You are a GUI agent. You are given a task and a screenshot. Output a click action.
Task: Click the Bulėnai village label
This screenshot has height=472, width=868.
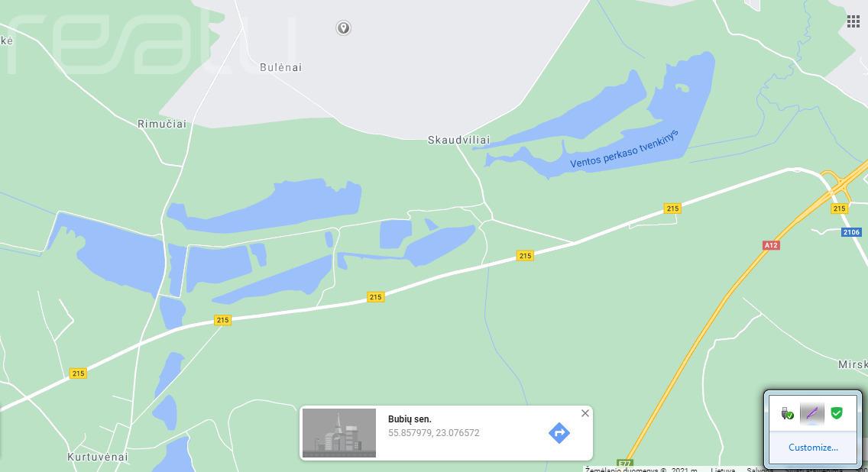(280, 67)
